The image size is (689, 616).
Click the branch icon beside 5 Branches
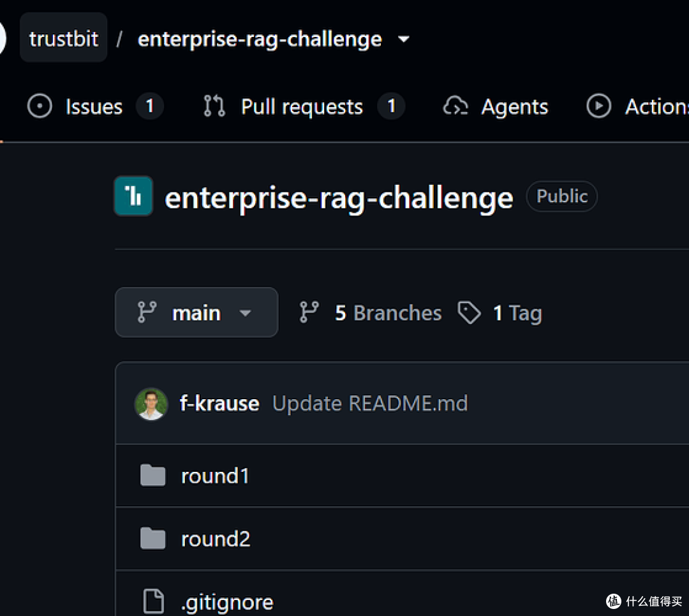pos(309,312)
